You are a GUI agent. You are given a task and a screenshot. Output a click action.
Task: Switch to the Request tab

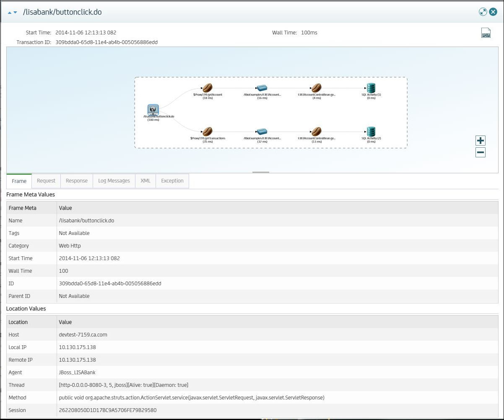pyautogui.click(x=46, y=181)
